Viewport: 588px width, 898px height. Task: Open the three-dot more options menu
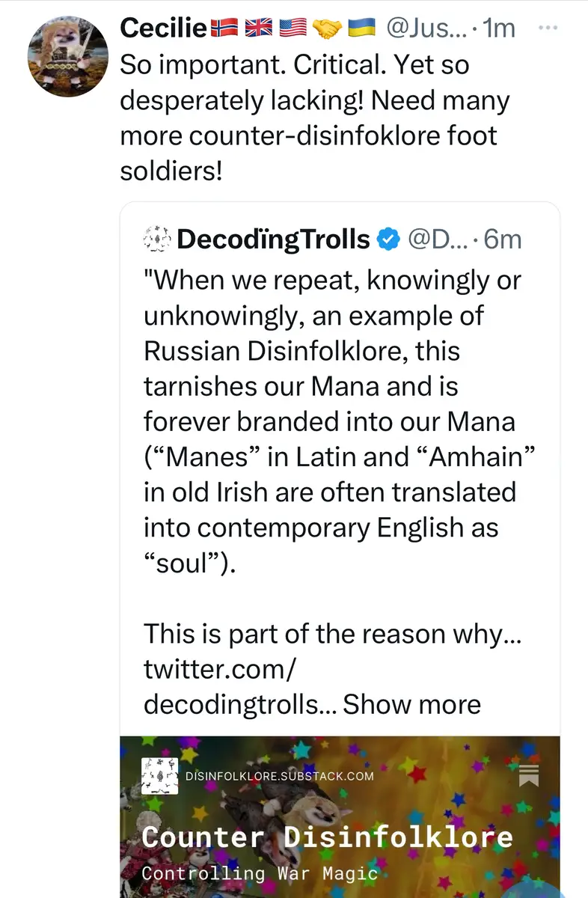pos(548,28)
